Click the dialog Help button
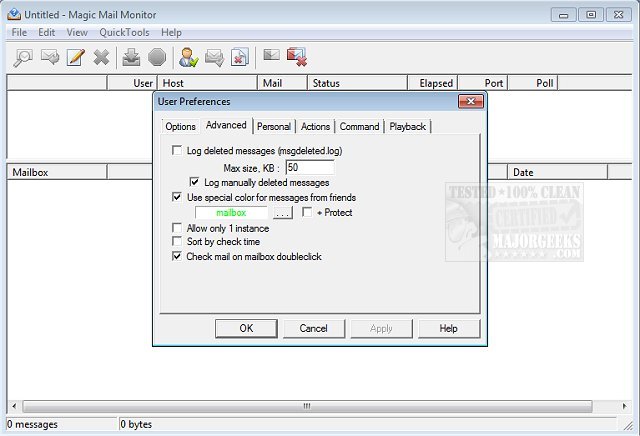This screenshot has height=436, width=640. coord(449,329)
